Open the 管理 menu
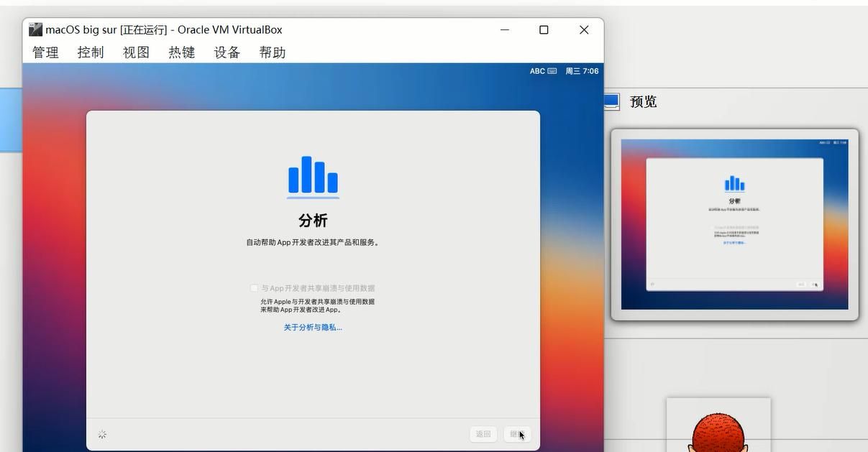 [45, 52]
